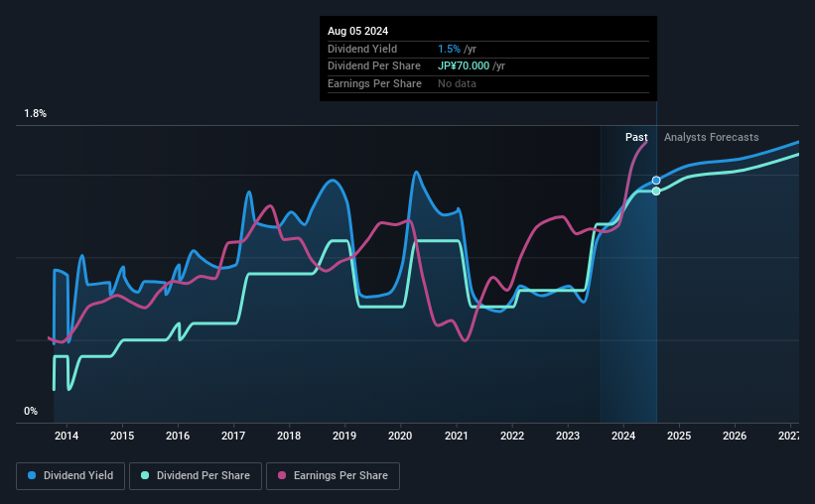Select the 2020 year label on the axis
This screenshot has width=815, height=504.
point(400,436)
